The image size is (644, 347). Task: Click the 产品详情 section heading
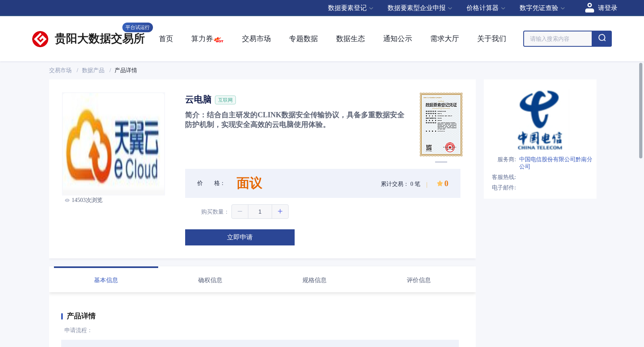pyautogui.click(x=81, y=316)
